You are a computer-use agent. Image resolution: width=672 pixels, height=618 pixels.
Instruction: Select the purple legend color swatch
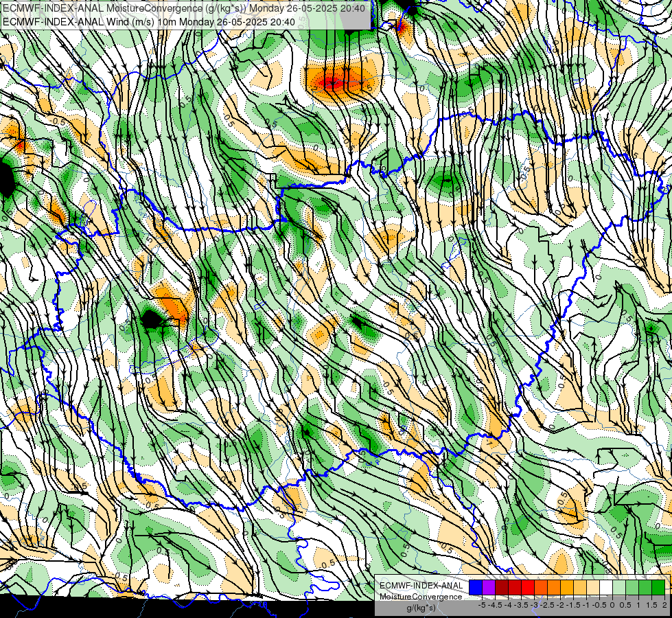pyautogui.click(x=489, y=587)
